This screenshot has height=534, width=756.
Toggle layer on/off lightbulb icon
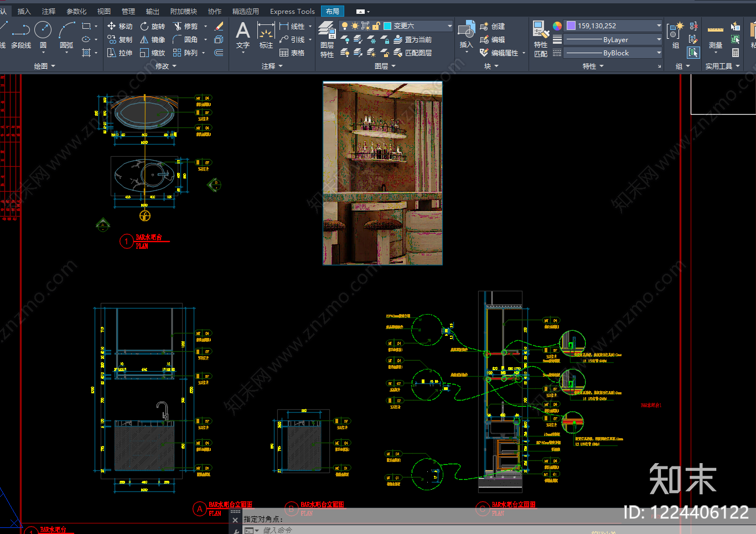345,26
